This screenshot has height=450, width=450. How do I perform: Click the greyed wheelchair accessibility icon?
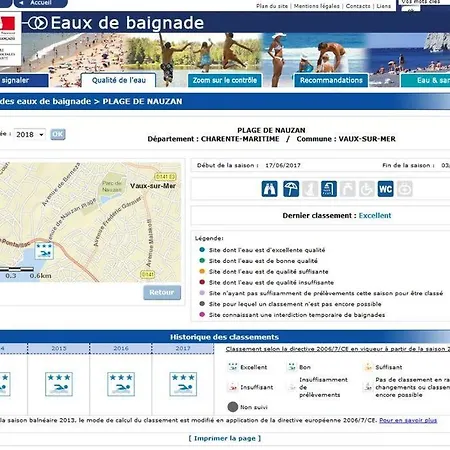pyautogui.click(x=367, y=189)
